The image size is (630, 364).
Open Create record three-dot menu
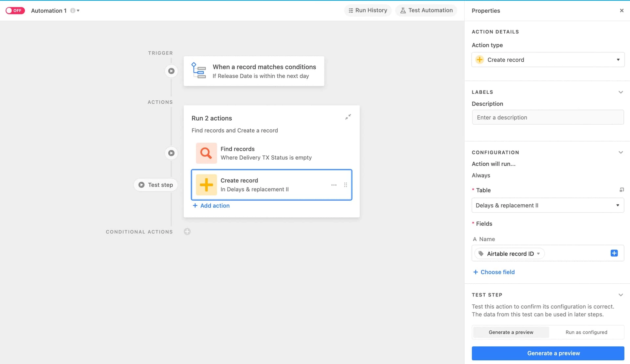pos(334,185)
